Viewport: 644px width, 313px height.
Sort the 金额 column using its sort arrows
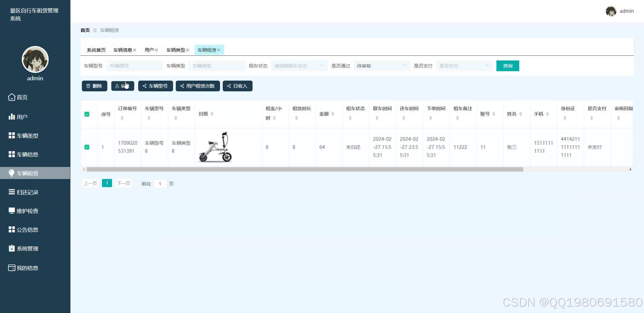click(x=332, y=114)
